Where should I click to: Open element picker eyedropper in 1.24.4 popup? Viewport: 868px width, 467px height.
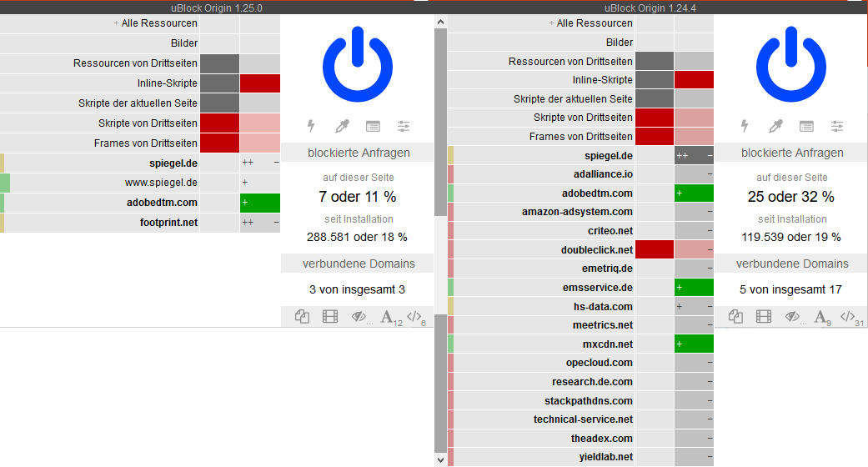[775, 126]
